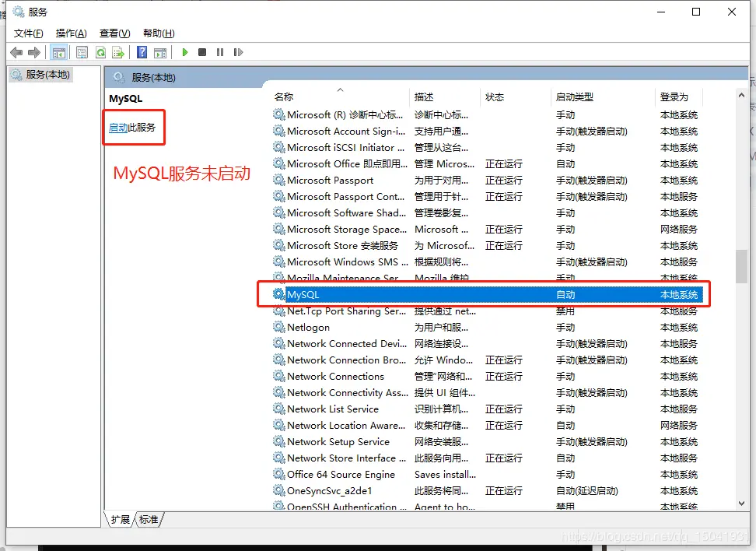
Task: Select the Network Location Aware... service
Action: (346, 425)
